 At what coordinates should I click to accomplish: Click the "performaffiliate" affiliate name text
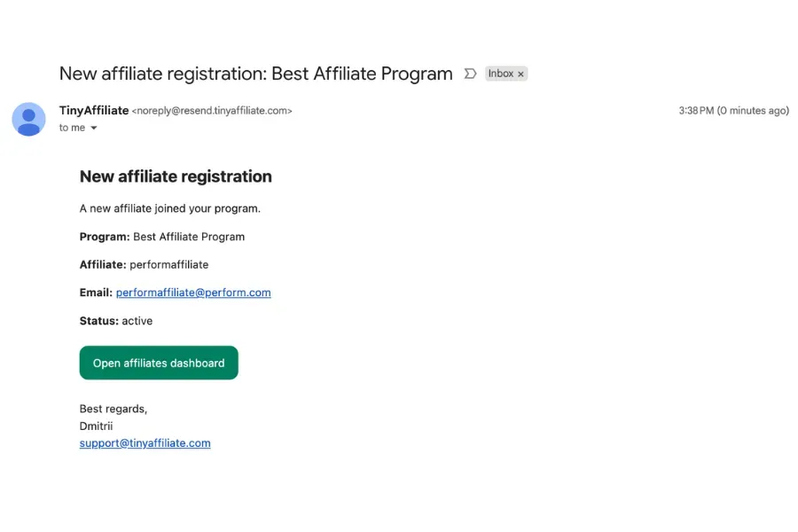click(x=168, y=264)
